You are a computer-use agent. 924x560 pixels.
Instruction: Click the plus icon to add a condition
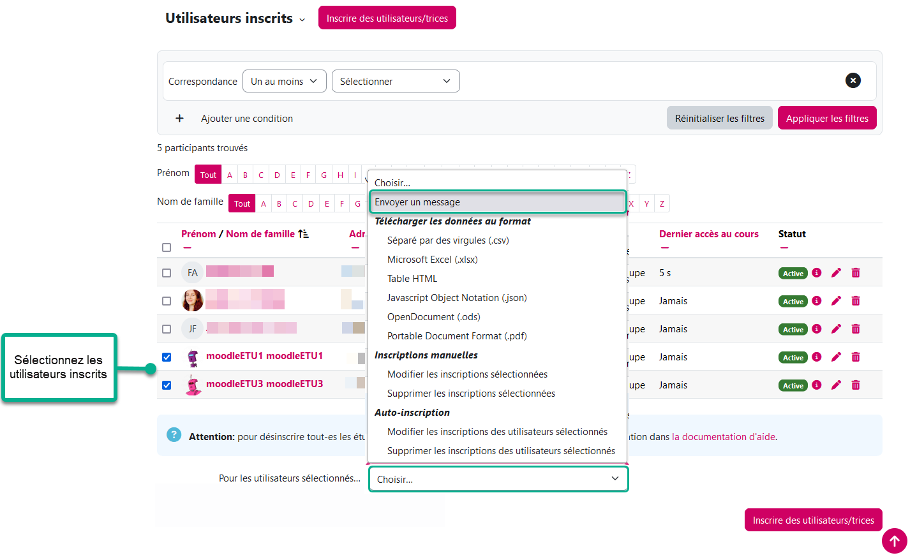tap(179, 119)
